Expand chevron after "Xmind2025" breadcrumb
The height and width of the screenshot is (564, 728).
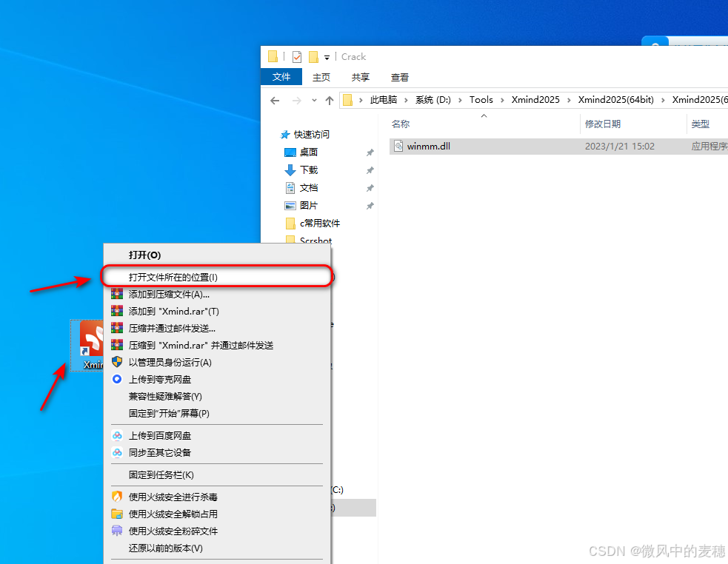click(569, 100)
